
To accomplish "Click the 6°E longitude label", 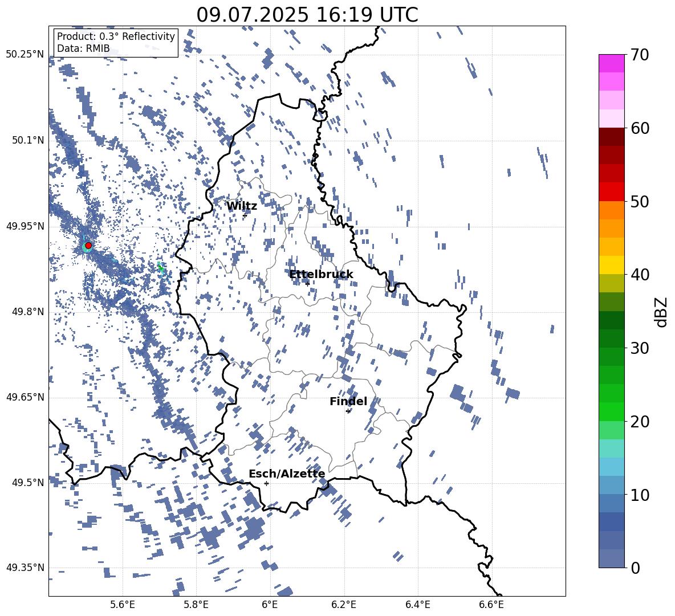I will (x=270, y=605).
